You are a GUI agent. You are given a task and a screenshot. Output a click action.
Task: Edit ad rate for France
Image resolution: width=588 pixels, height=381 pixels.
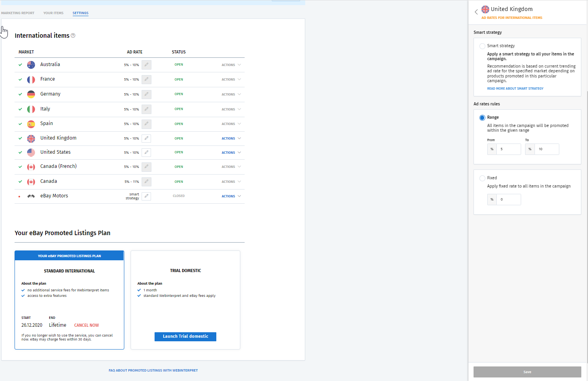(x=146, y=79)
